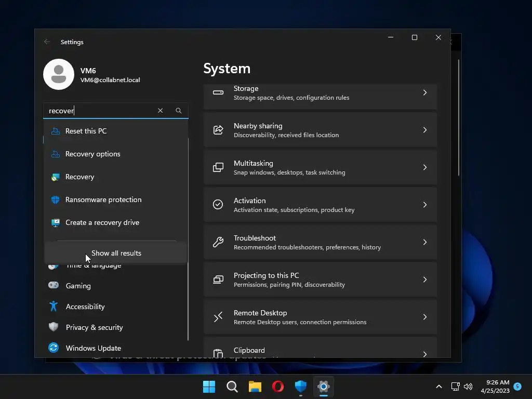Click the Multitasking windows icon

pos(218,167)
